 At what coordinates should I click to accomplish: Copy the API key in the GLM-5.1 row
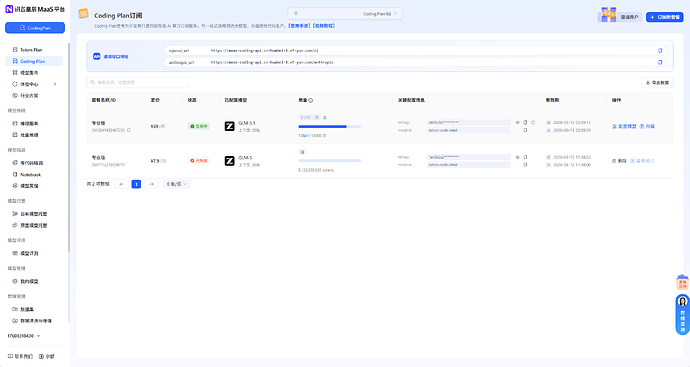(525, 122)
